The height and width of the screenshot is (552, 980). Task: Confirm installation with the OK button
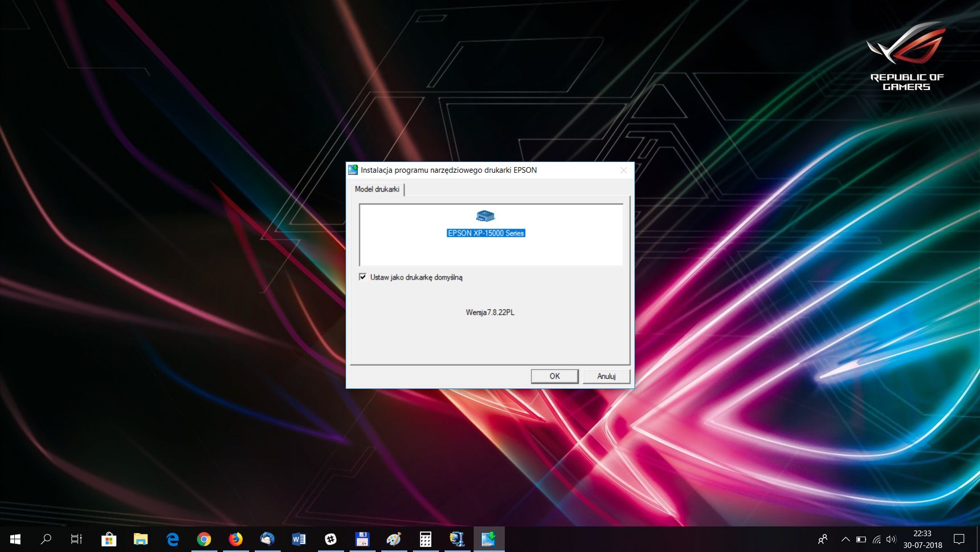coord(554,376)
